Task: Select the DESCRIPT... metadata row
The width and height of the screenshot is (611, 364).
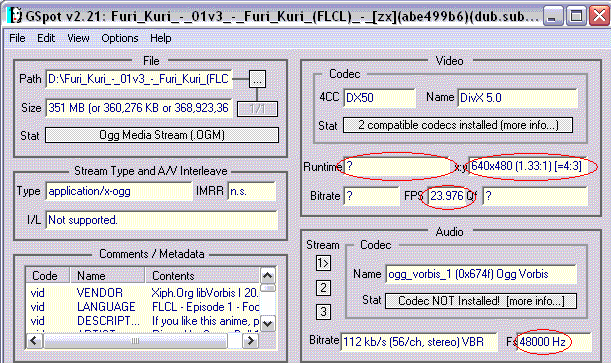Action: pyautogui.click(x=143, y=321)
